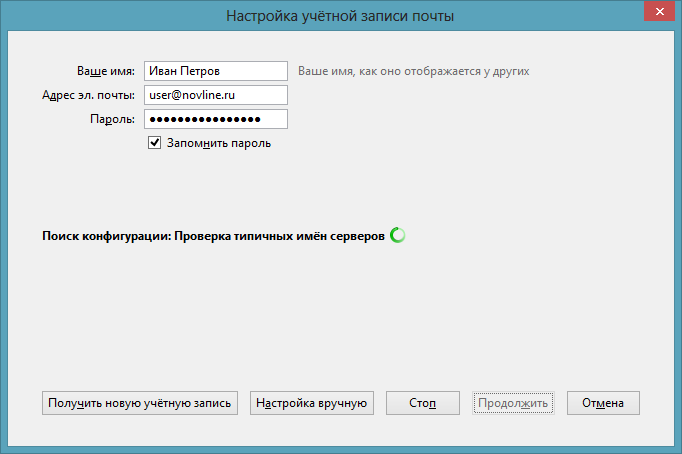Viewport: 682px width, 454px height.
Task: Click the green loading spinner icon
Action: [x=397, y=236]
